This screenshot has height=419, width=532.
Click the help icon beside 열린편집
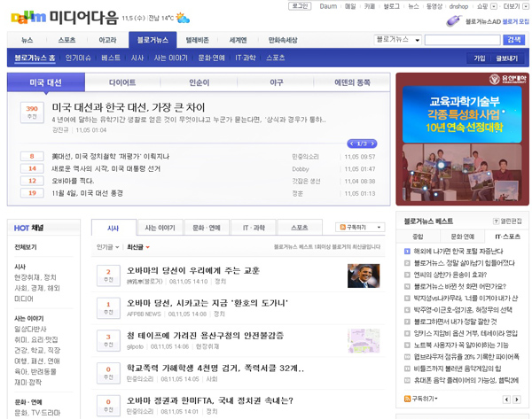coord(496,221)
